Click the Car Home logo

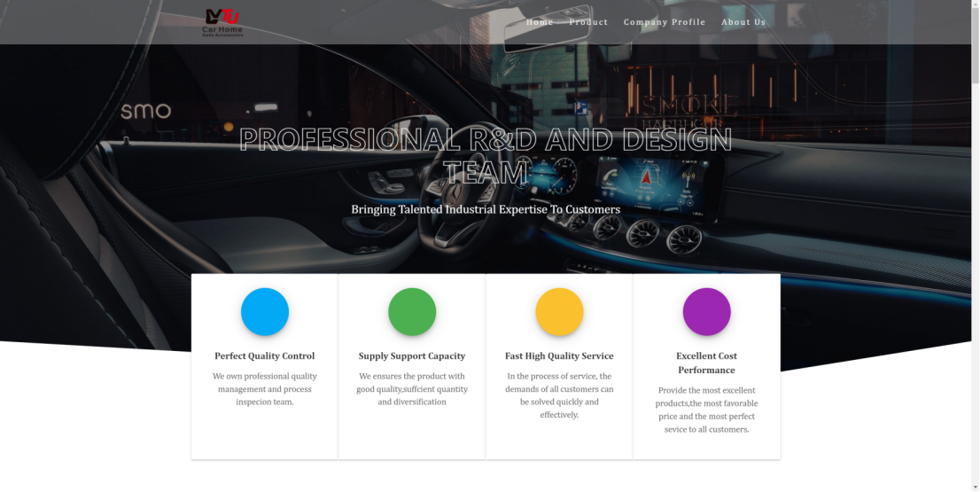222,22
